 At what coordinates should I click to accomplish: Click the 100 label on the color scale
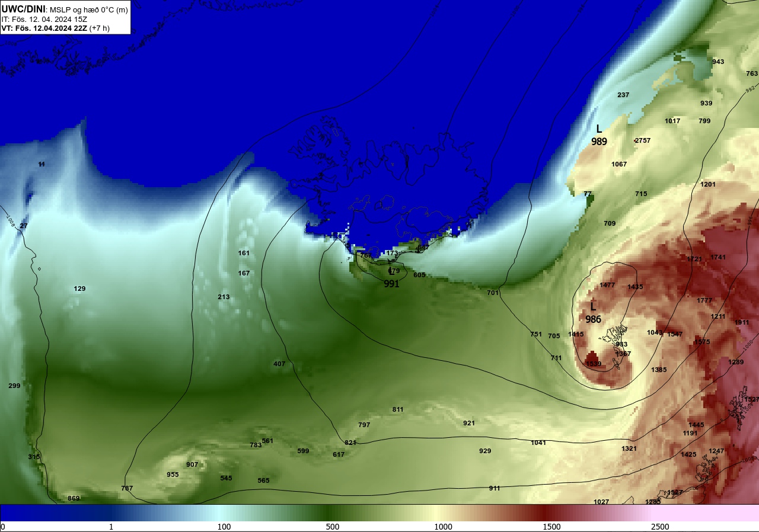point(224,527)
